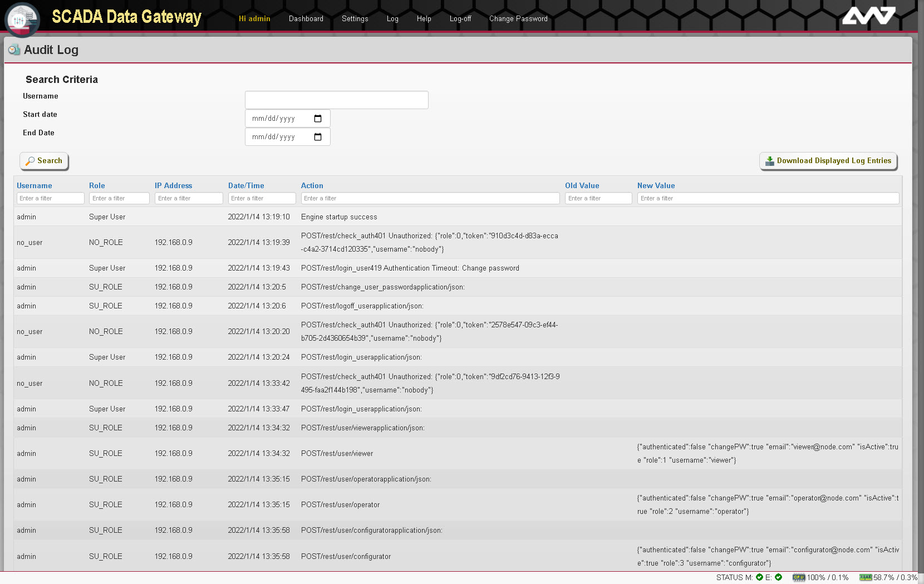This screenshot has height=584, width=924.
Task: Focus the Username search criteria field
Action: pos(336,100)
